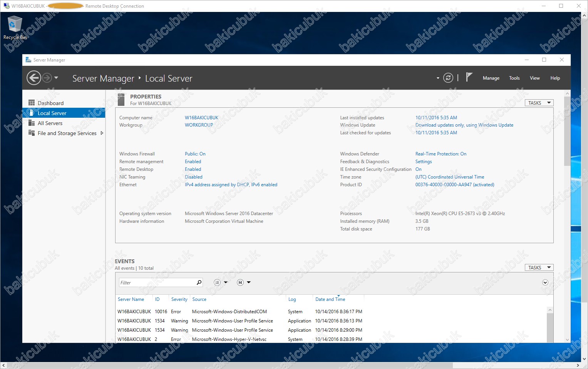Click computer name W16BAKICUBUK link
Screen dimensions: 588x369
(201, 118)
